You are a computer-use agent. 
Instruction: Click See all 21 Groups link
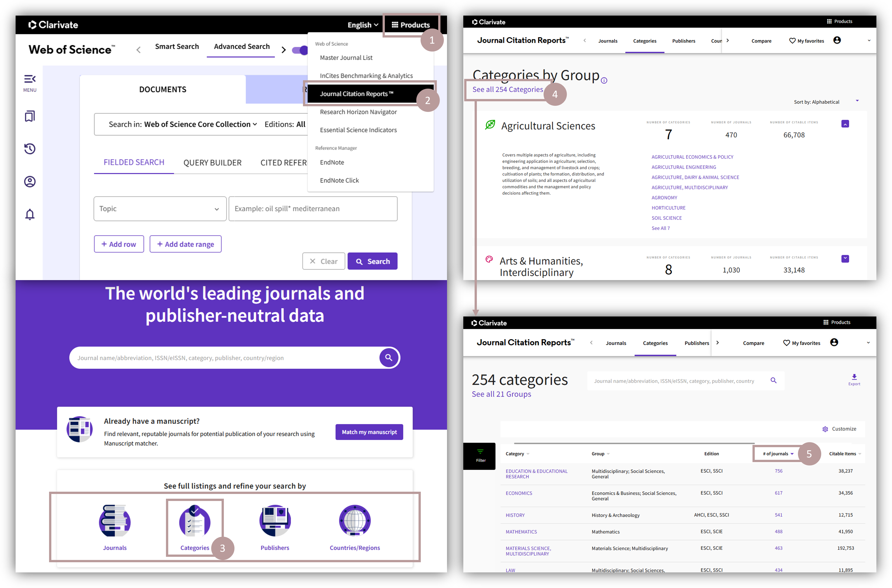501,394
